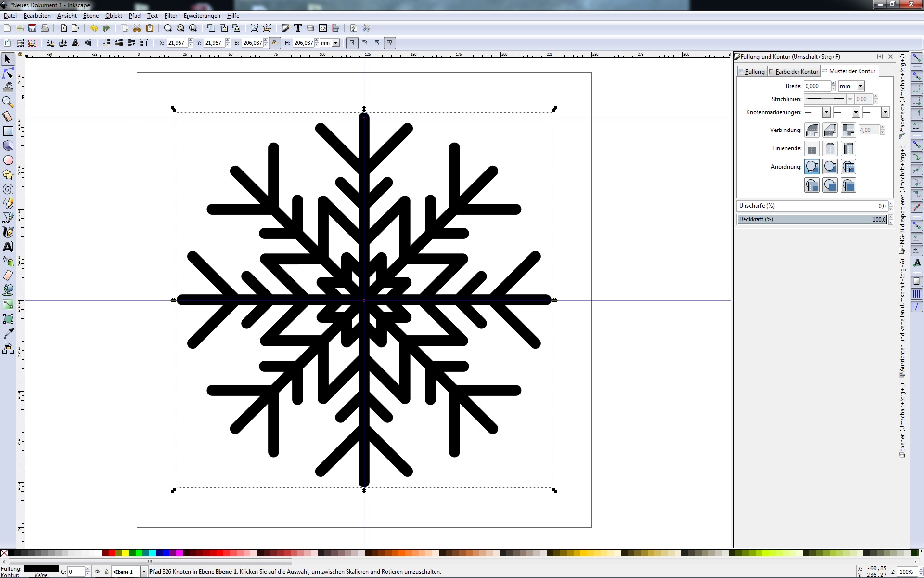This screenshot has height=578, width=924.
Task: Choose round join for Verbindung
Action: point(812,130)
